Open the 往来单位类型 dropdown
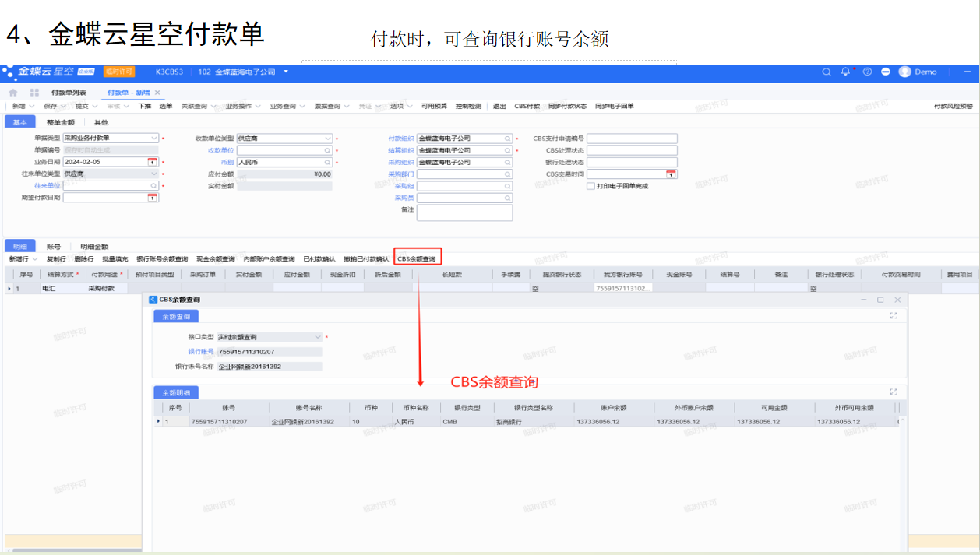 point(153,174)
